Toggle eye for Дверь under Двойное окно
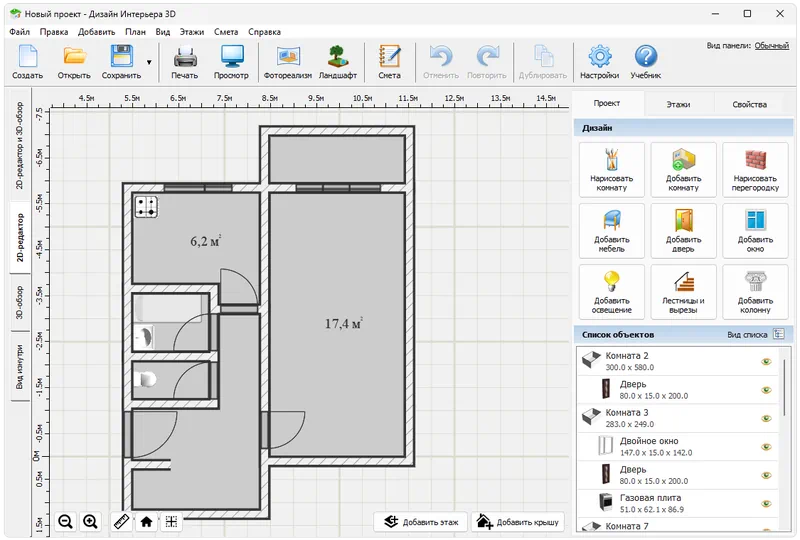Viewport: 800px width, 540px height. pos(766,475)
